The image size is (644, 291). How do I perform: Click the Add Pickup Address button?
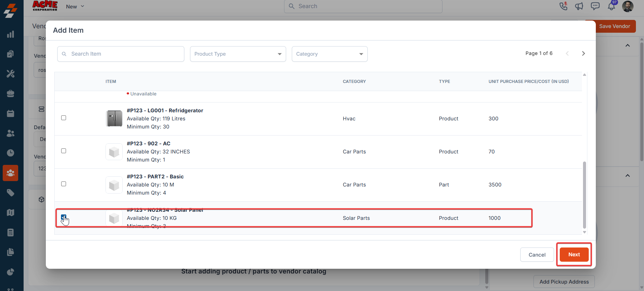pos(564,282)
